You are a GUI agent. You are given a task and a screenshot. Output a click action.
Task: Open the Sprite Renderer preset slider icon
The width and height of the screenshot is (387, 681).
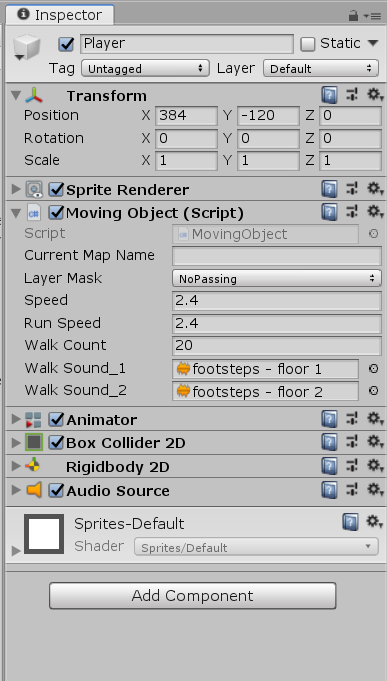coord(351,188)
